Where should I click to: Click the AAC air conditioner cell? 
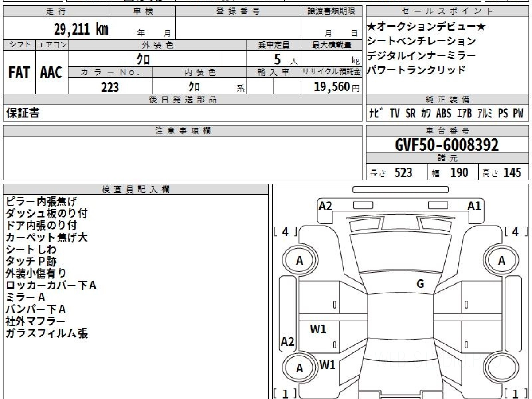[x=51, y=73]
